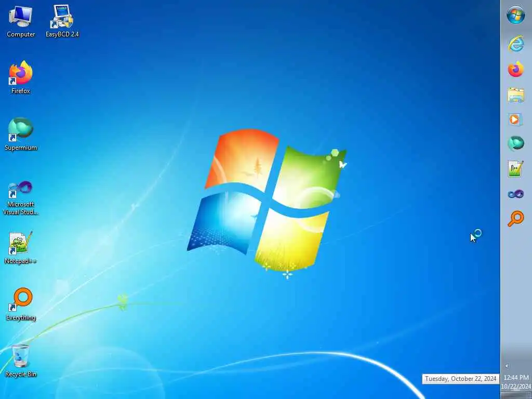Image resolution: width=532 pixels, height=399 pixels.
Task: Select the 'Recycle Bin' label text
Action: coord(21,374)
